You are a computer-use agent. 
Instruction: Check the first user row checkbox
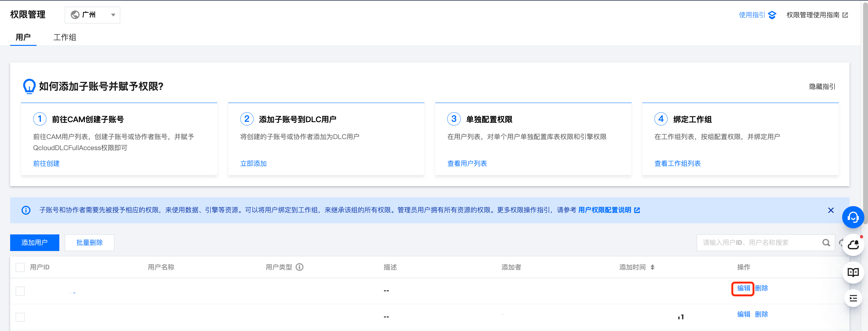click(20, 291)
